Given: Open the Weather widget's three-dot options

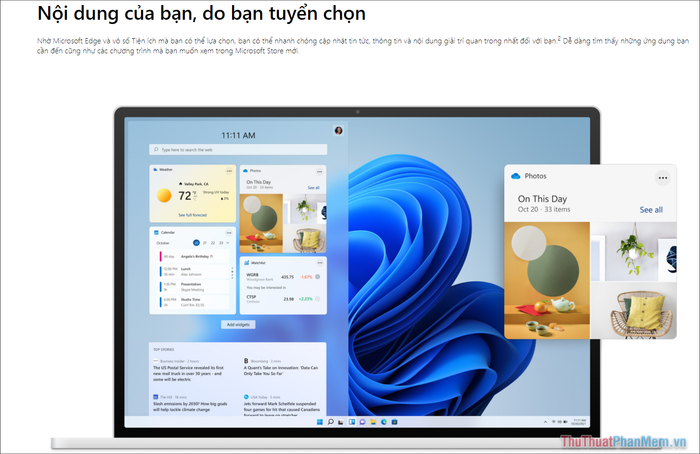Looking at the screenshot, I should tap(229, 170).
